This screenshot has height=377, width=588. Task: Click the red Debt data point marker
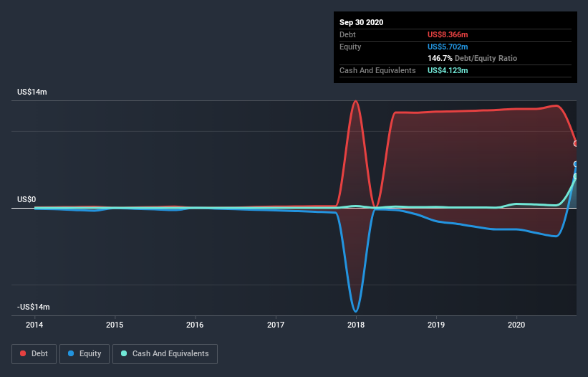point(576,143)
